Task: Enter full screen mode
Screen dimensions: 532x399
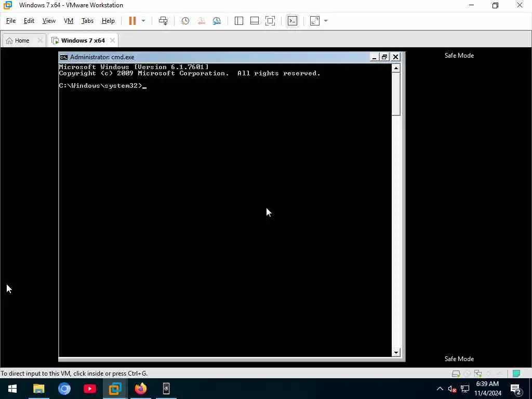Action: (x=270, y=21)
